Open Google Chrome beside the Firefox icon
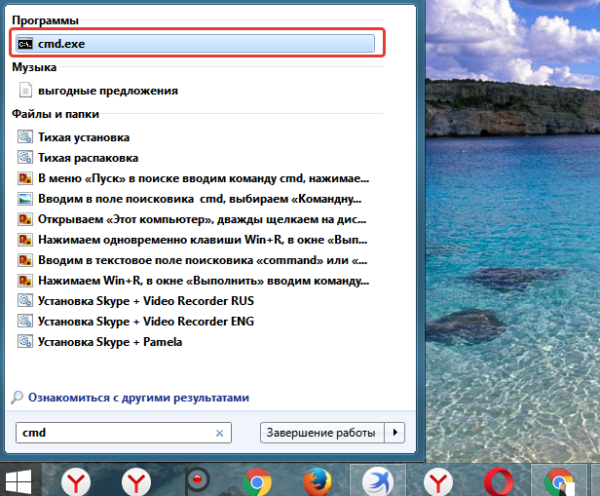600x496 pixels. point(257,482)
